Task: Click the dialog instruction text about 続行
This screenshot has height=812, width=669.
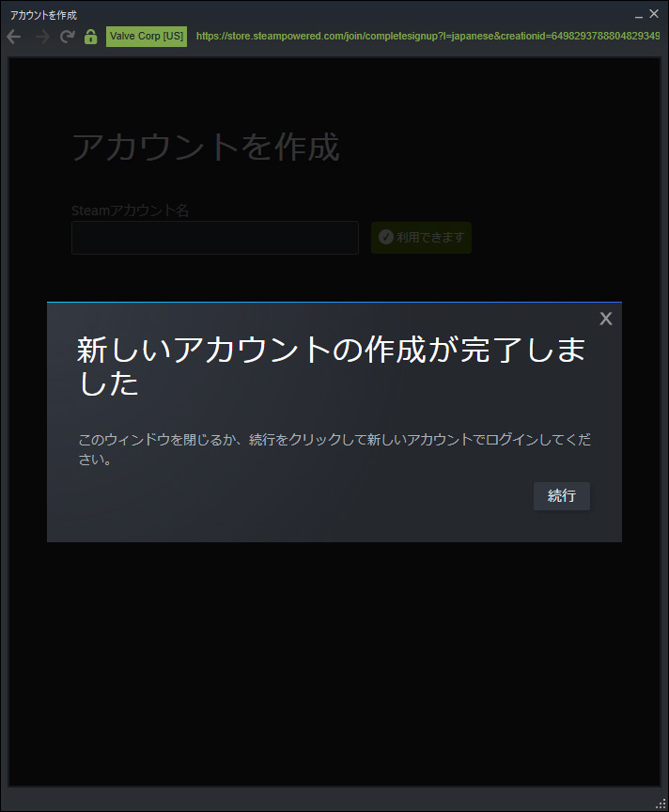Action: click(334, 449)
